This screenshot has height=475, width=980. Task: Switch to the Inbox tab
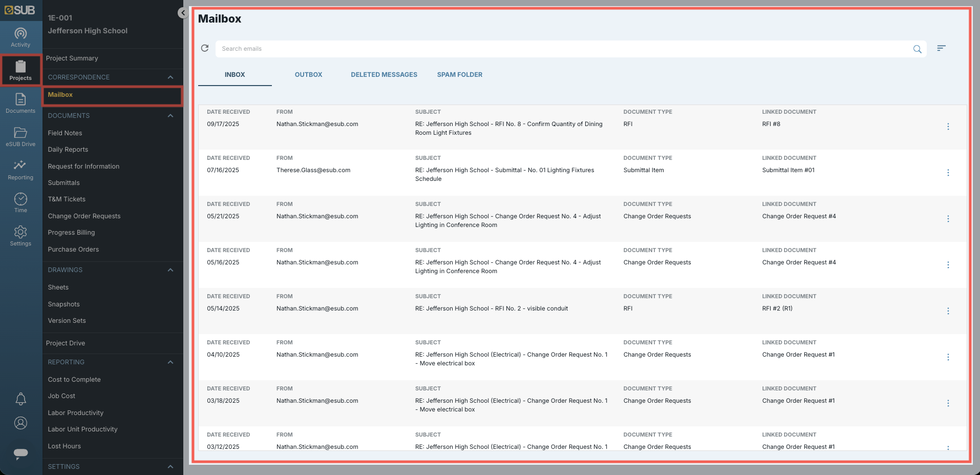(x=235, y=75)
